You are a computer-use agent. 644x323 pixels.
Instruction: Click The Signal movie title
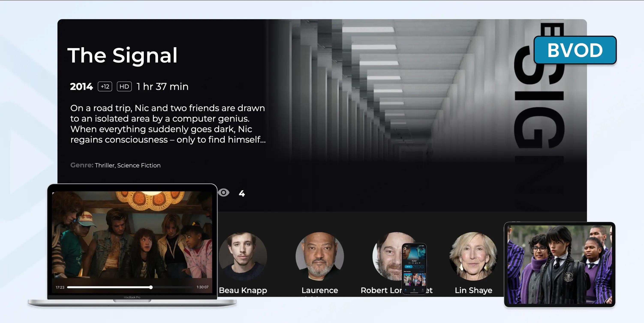coord(122,55)
